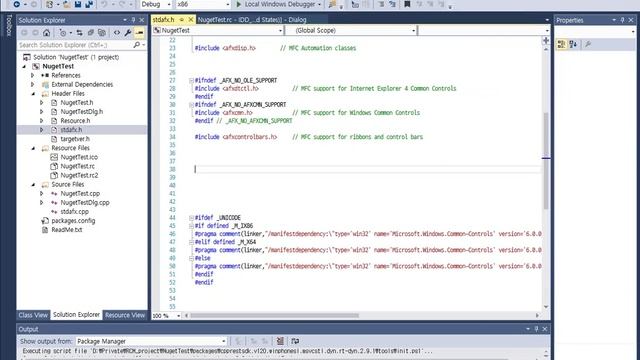Open the Toolbox side tab
This screenshot has width=640, height=360.
tap(9, 25)
